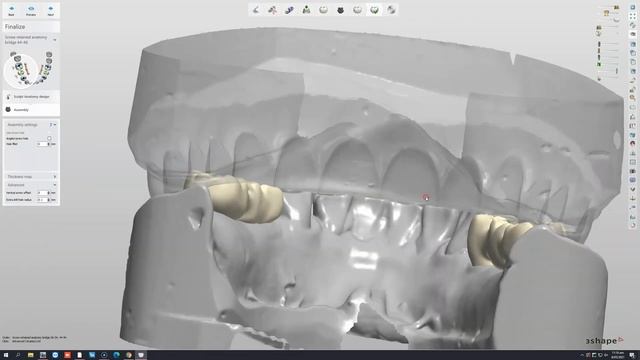Click the seventh top bar workflow icon
Viewport: 640px width, 360px height.
(357, 10)
